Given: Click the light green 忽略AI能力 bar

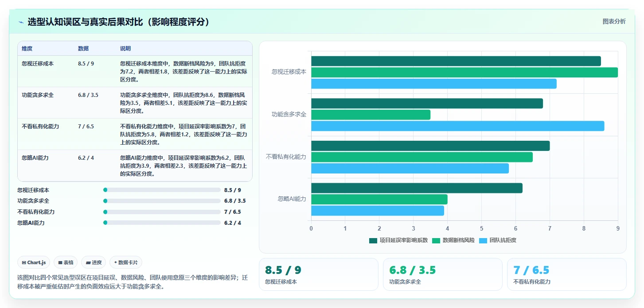Looking at the screenshot, I should pos(379,199).
